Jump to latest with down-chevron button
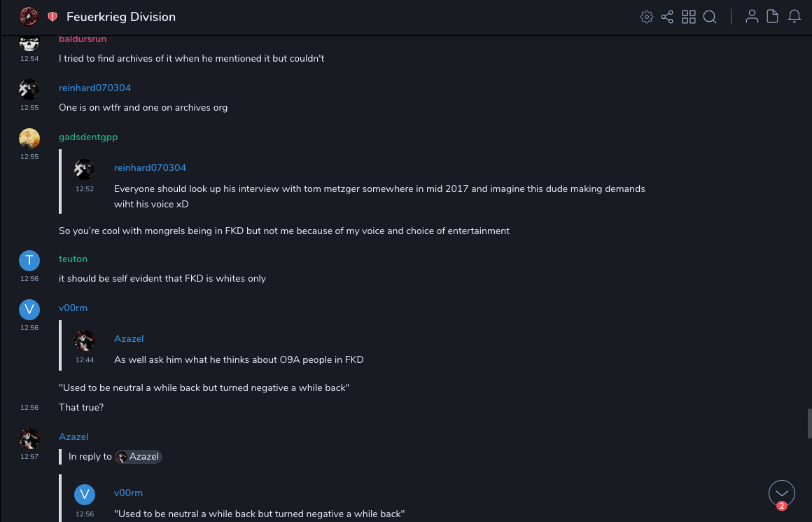This screenshot has height=522, width=812. click(x=781, y=493)
